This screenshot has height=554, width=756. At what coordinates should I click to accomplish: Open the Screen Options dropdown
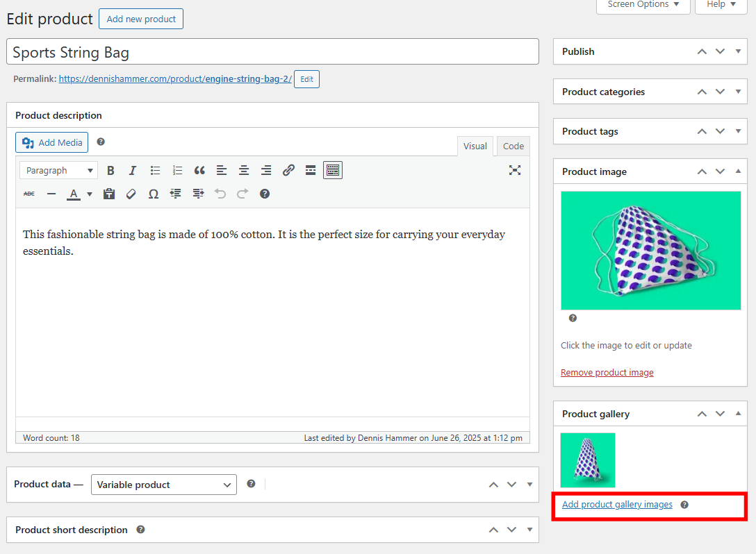(x=642, y=5)
